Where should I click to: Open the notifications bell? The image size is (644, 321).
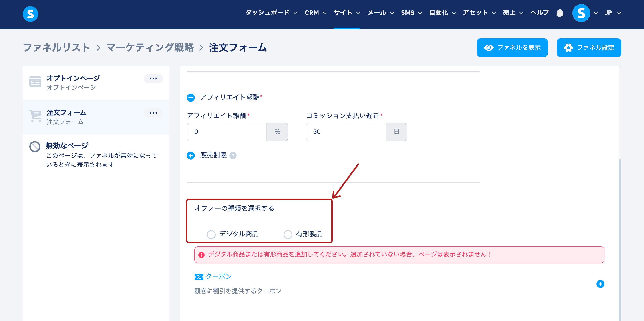(560, 13)
